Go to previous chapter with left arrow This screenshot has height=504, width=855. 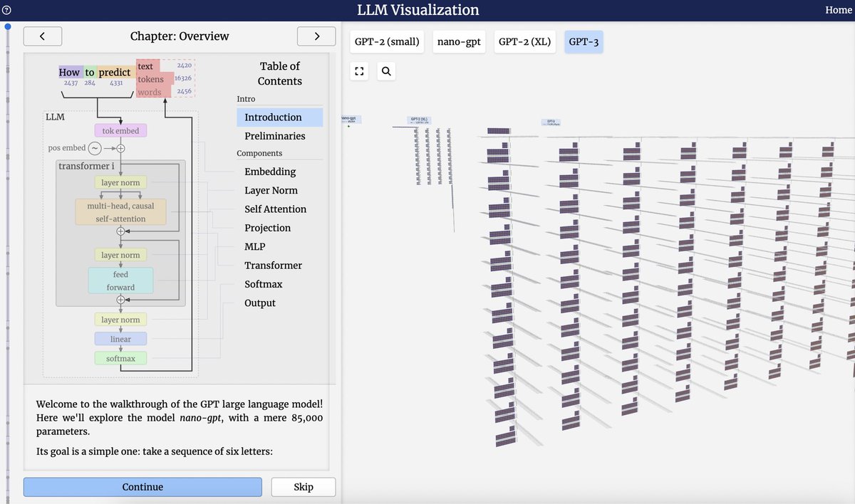click(43, 36)
